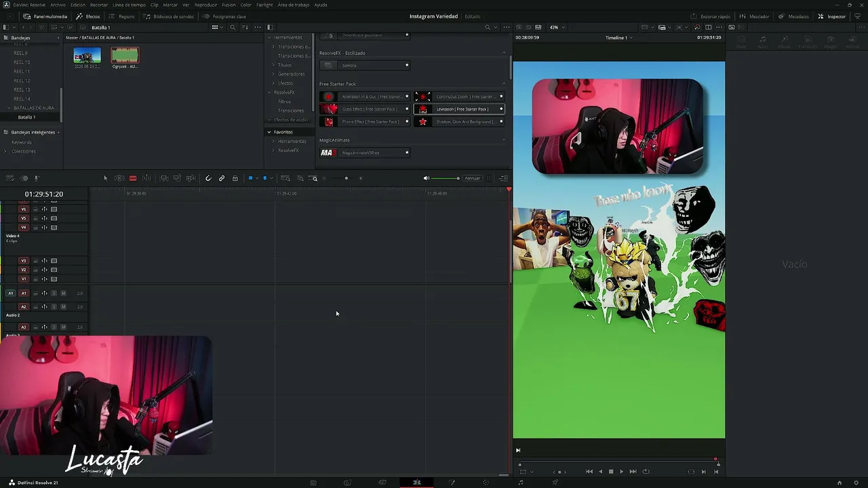Toggle the Inspector panel
The width and height of the screenshot is (868, 488).
(832, 16)
